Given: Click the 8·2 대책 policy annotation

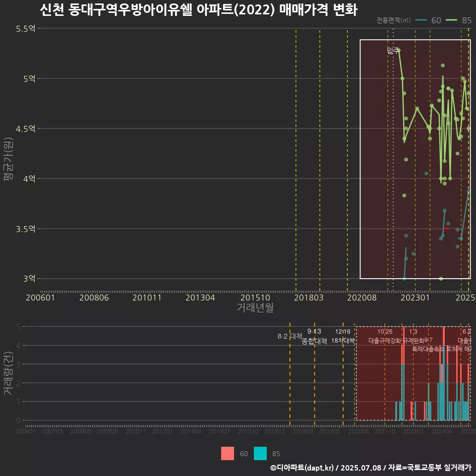Looking at the screenshot, I should [290, 336].
